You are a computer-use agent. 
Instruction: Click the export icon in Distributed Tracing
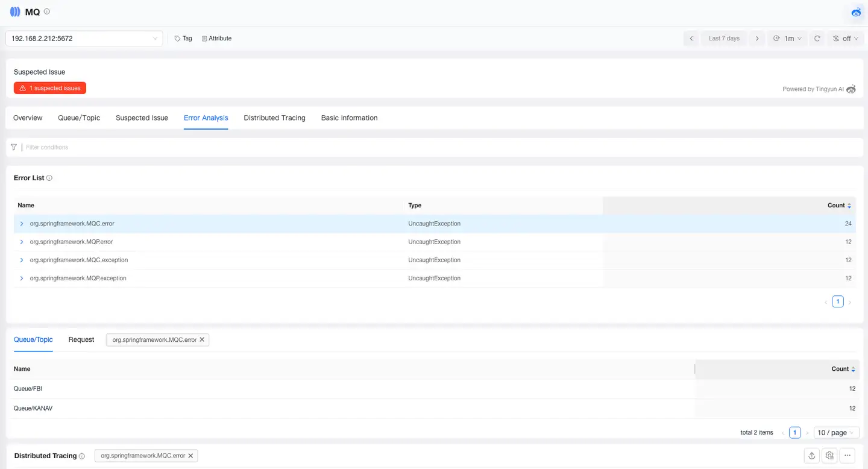[812, 456]
